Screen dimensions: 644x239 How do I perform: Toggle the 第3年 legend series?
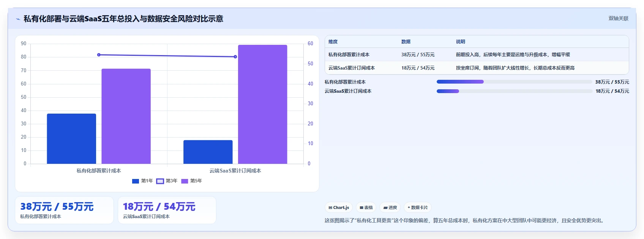(x=167, y=181)
